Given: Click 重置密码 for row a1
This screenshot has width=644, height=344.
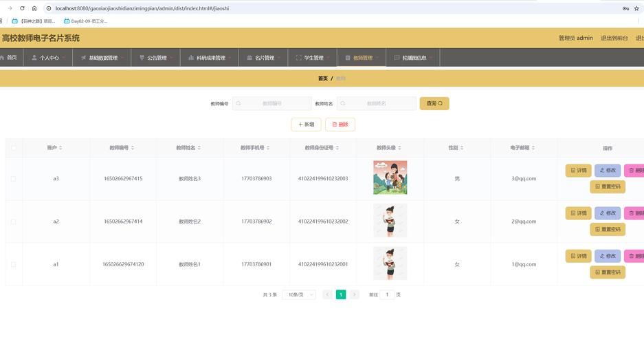Looking at the screenshot, I should pyautogui.click(x=608, y=272).
